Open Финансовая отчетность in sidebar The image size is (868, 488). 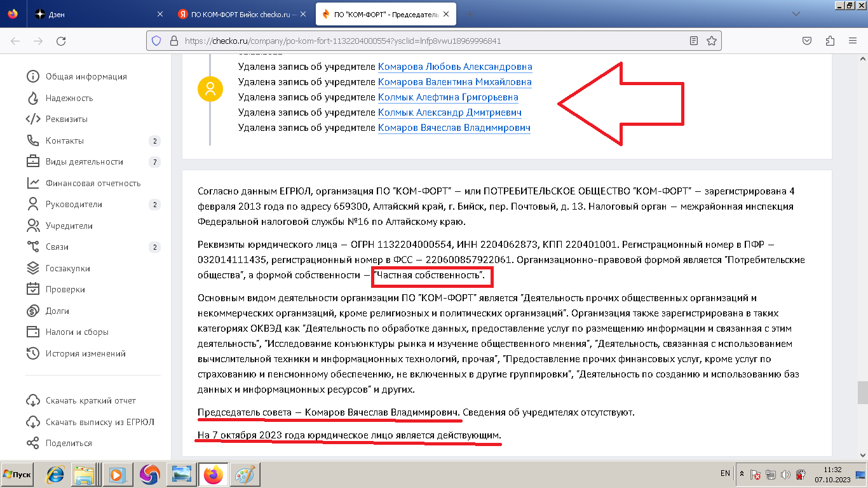[93, 183]
